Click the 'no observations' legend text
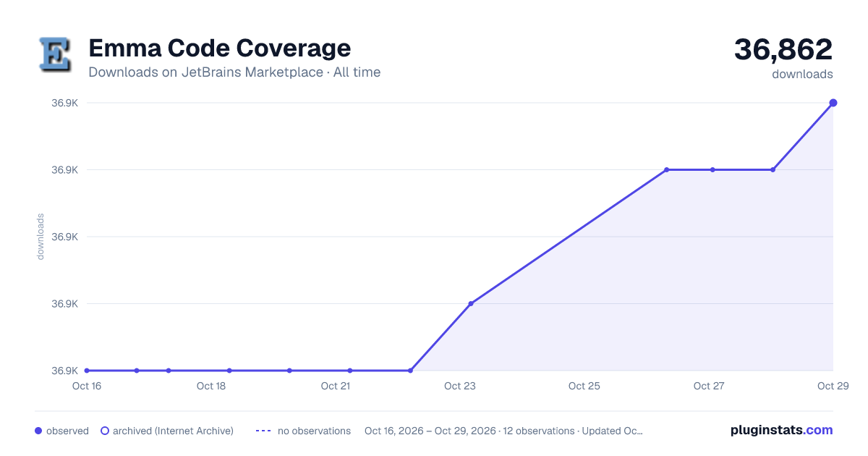Viewport: 868px width, 456px height. [x=314, y=431]
